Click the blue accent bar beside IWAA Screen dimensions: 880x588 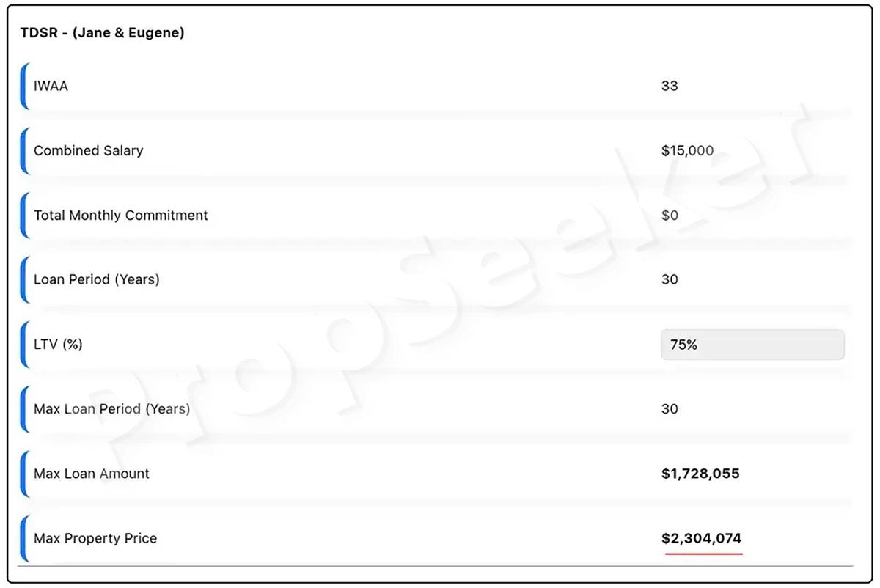click(24, 87)
